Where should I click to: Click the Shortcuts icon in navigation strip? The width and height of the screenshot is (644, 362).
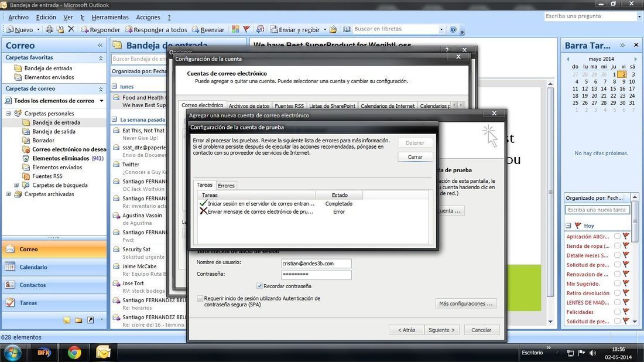(90, 320)
